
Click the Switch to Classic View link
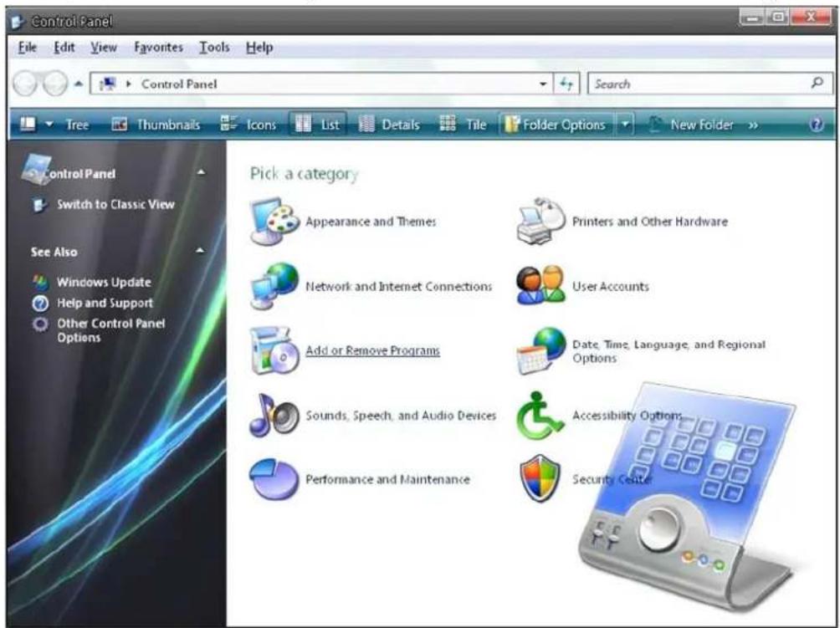pyautogui.click(x=115, y=205)
